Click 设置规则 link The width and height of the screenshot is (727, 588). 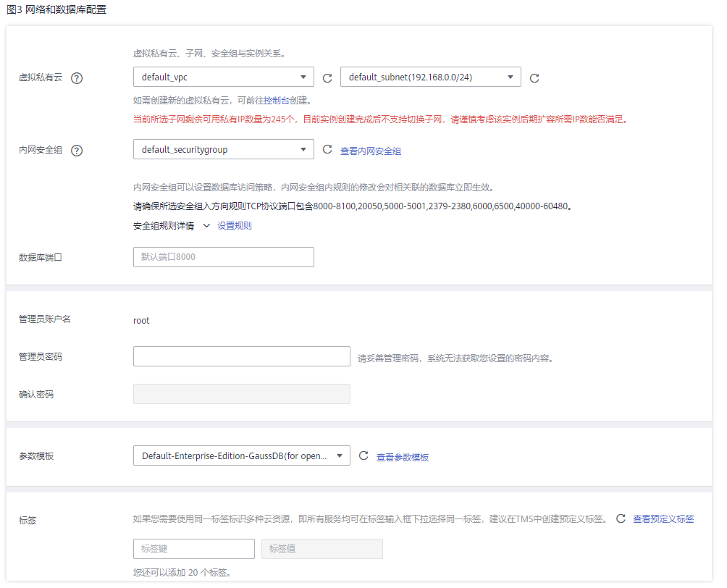234,226
